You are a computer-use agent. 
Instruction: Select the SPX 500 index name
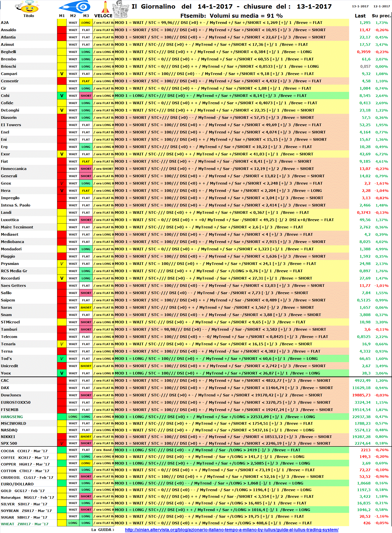[x=9, y=443]
